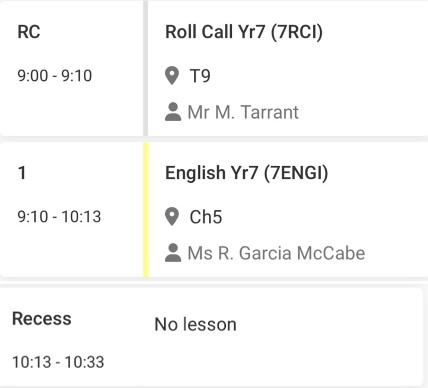Click the yellow colour bar of English

(146, 209)
